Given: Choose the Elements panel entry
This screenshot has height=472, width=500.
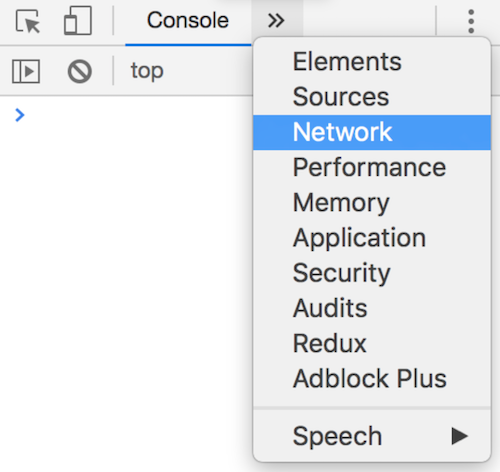Looking at the screenshot, I should (372, 62).
